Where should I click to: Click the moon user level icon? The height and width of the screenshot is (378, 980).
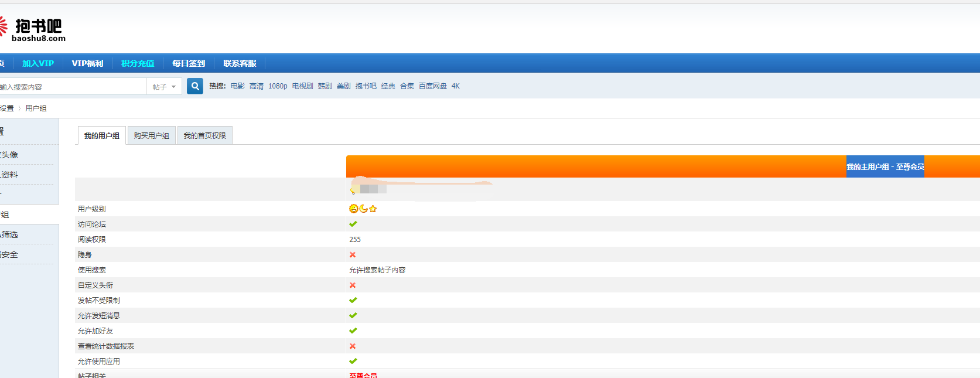(x=364, y=209)
